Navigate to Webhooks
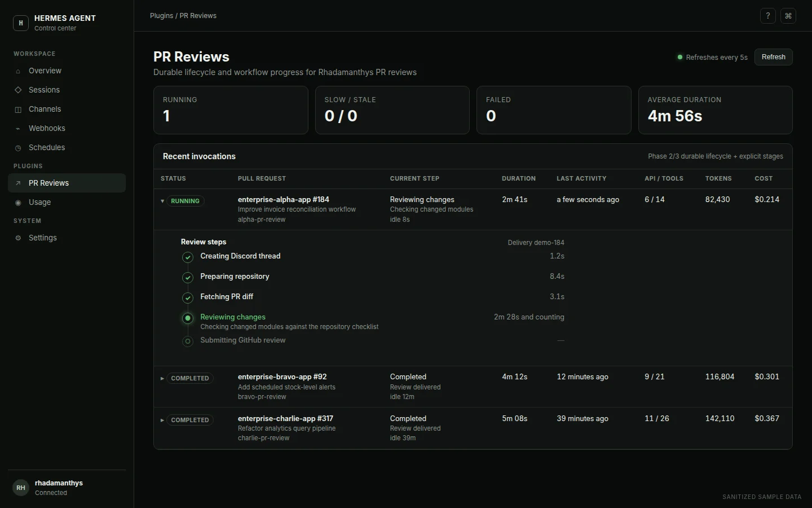This screenshot has height=508, width=812. click(67, 129)
